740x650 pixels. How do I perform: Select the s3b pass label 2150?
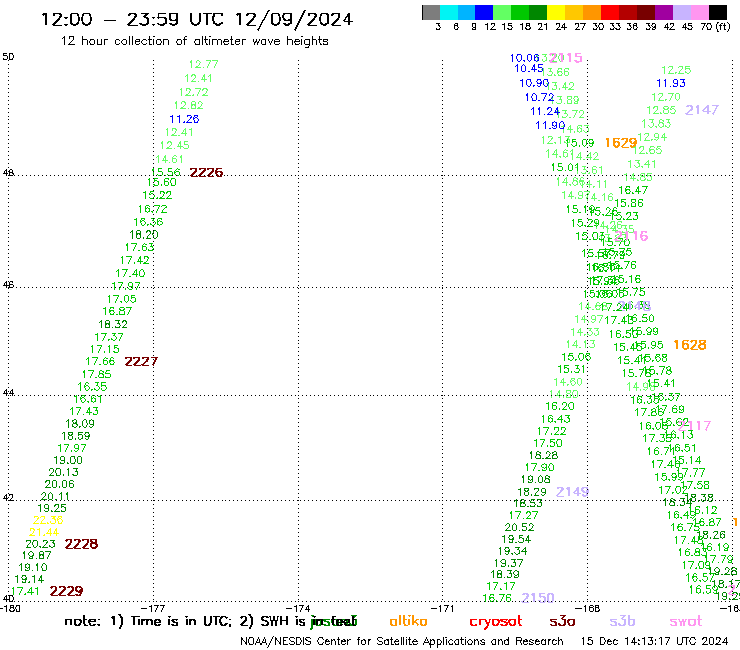tap(538, 598)
